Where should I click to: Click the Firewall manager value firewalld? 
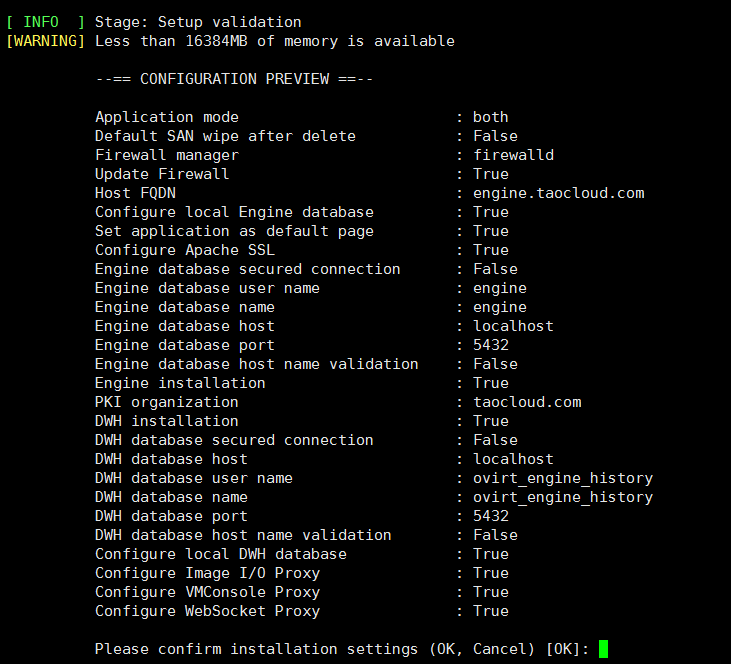[513, 155]
